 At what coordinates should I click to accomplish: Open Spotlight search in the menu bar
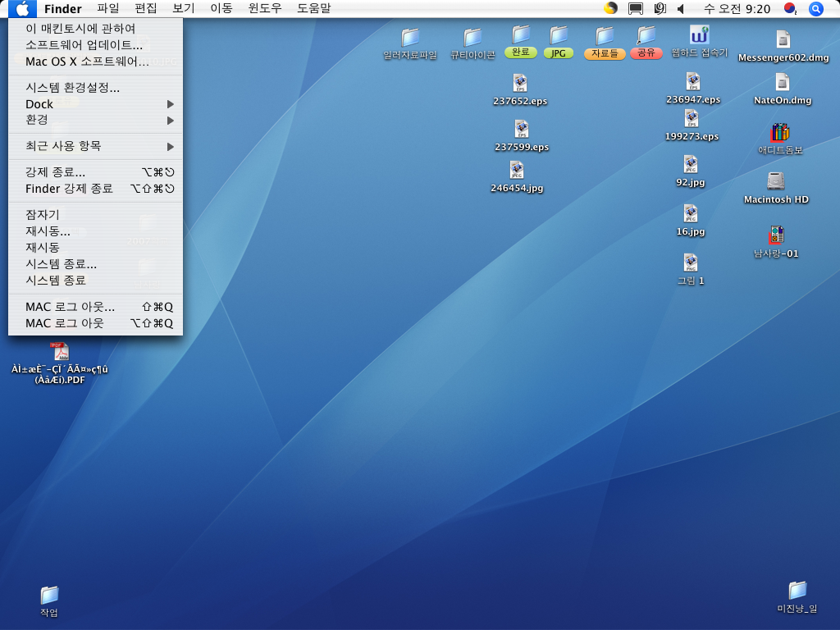[815, 9]
